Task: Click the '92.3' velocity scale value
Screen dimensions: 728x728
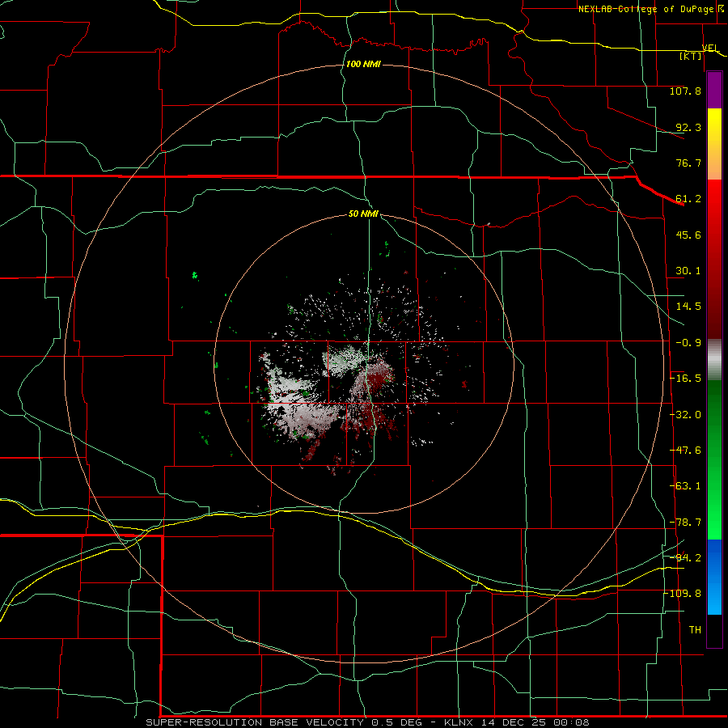Action: pyautogui.click(x=688, y=127)
